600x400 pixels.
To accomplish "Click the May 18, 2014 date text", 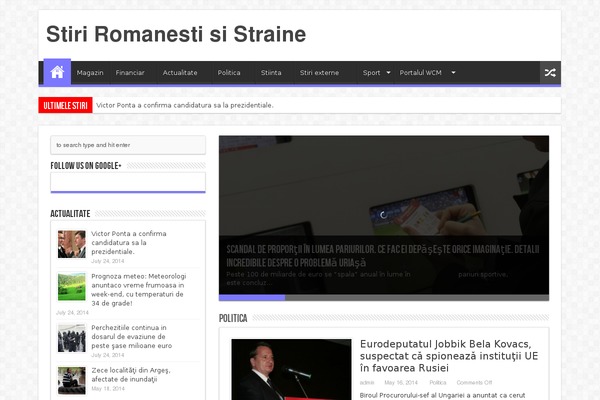I will 108,389.
